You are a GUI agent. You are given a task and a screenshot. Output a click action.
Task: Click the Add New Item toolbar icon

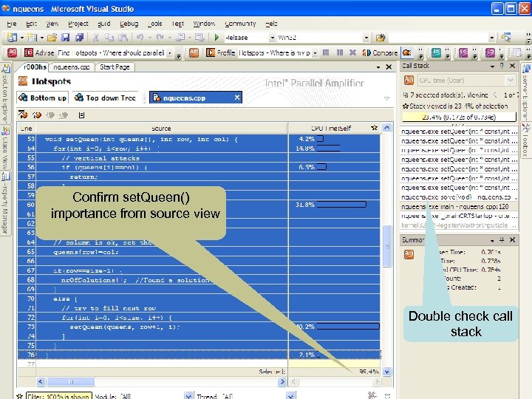click(x=33, y=38)
